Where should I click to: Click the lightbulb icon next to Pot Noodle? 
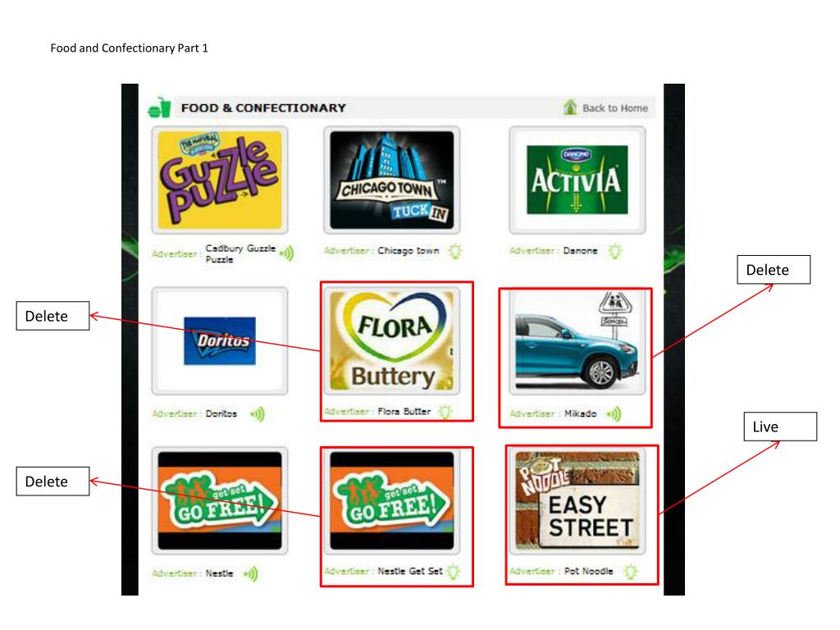[631, 572]
